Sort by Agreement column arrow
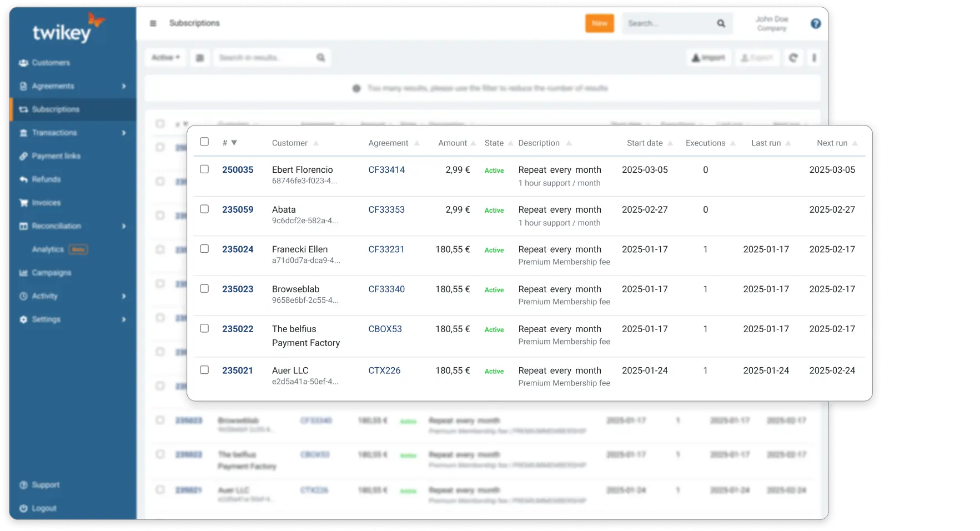 [x=417, y=143]
